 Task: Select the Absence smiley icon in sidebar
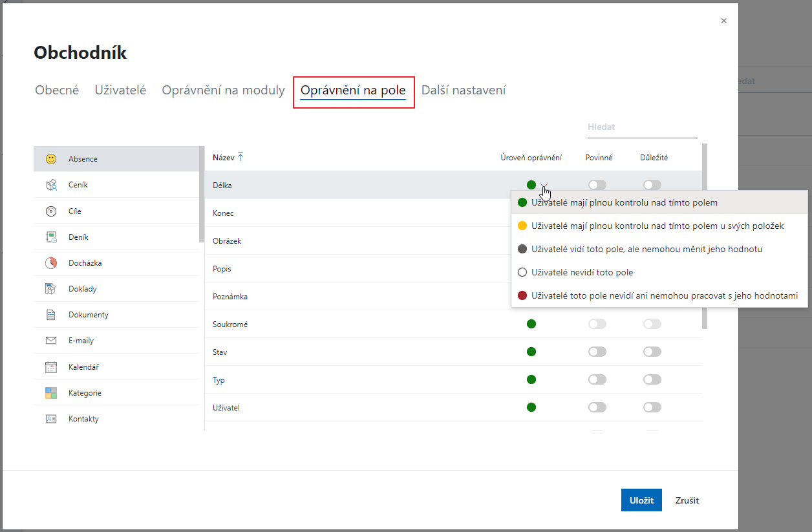point(51,159)
